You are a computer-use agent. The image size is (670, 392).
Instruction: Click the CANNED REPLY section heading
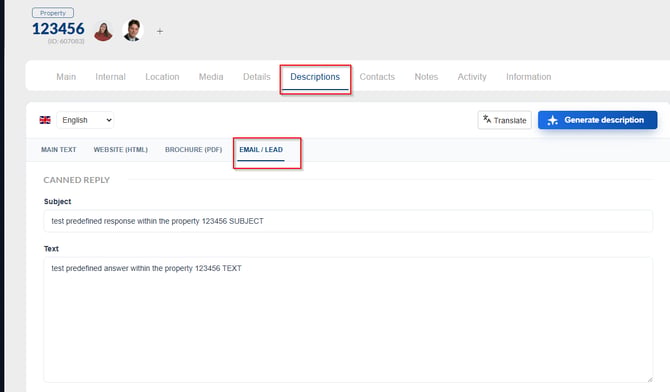tap(77, 180)
